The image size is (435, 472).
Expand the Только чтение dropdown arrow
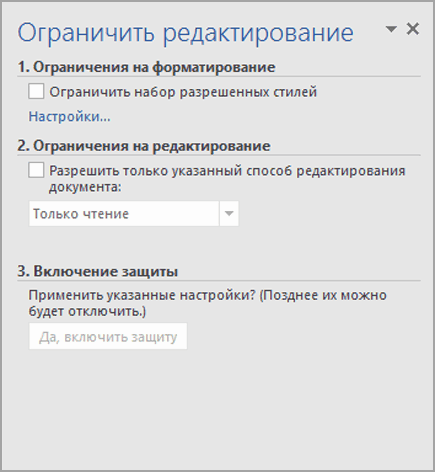(x=229, y=213)
